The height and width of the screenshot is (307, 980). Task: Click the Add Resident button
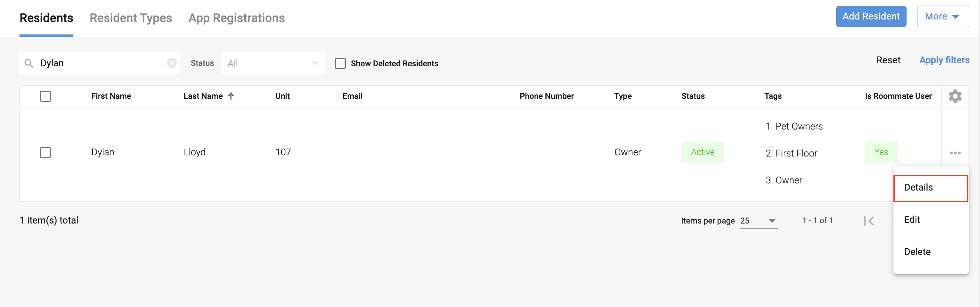(x=871, y=16)
